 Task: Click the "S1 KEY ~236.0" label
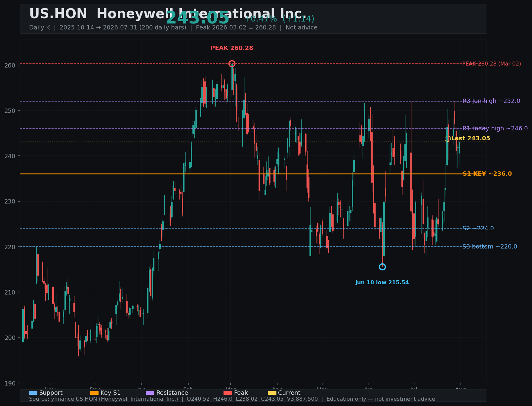coord(487,174)
